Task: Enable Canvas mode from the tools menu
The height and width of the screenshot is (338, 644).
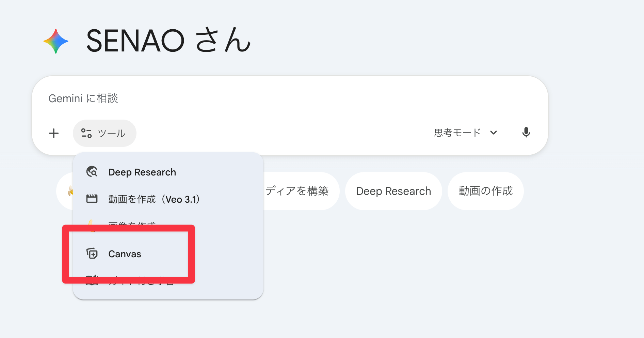Action: click(x=124, y=253)
